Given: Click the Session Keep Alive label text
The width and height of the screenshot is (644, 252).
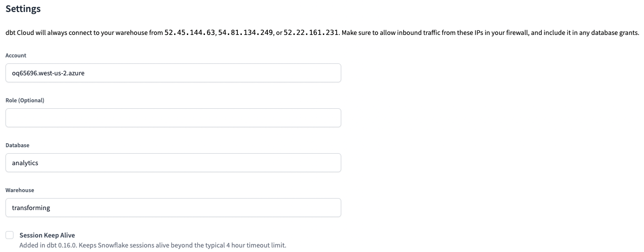Looking at the screenshot, I should coord(47,235).
